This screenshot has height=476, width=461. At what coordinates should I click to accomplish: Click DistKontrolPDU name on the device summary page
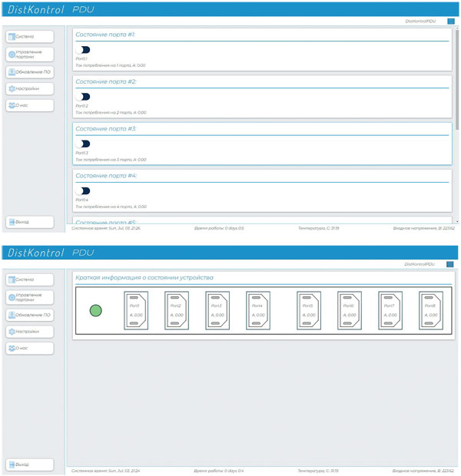tap(420, 264)
